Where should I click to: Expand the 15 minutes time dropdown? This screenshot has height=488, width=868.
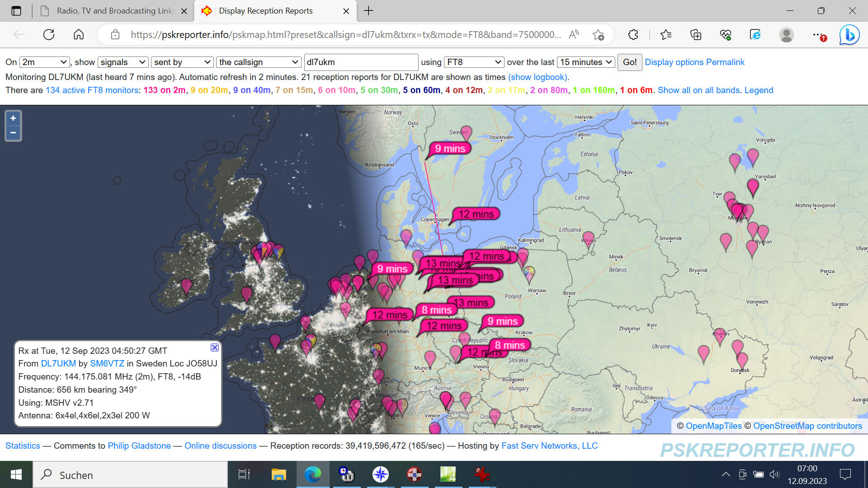tap(586, 62)
